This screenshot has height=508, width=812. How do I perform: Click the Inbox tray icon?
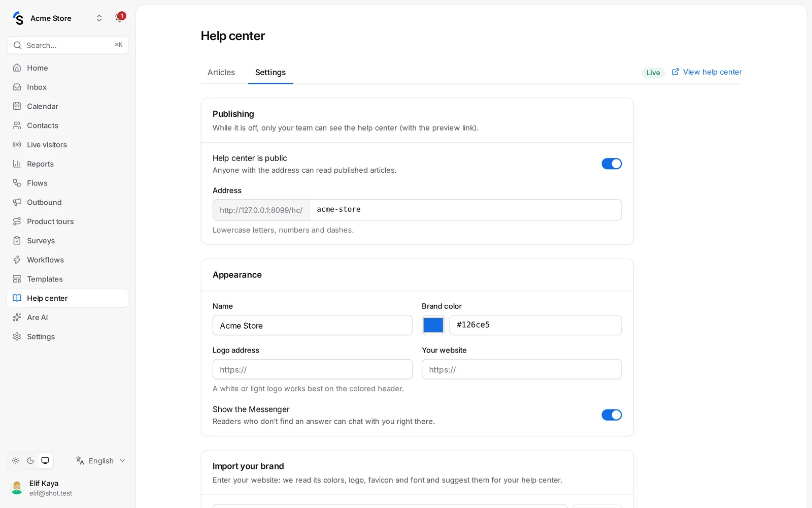click(x=17, y=87)
